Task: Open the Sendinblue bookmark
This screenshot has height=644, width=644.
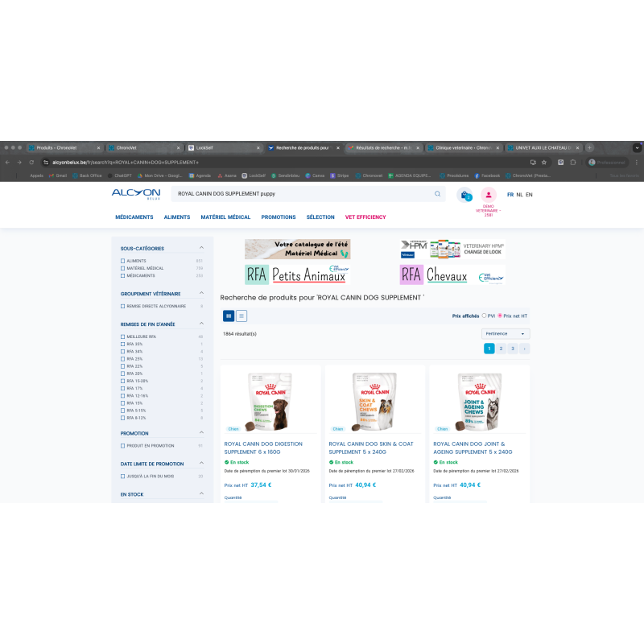Action: [x=286, y=175]
